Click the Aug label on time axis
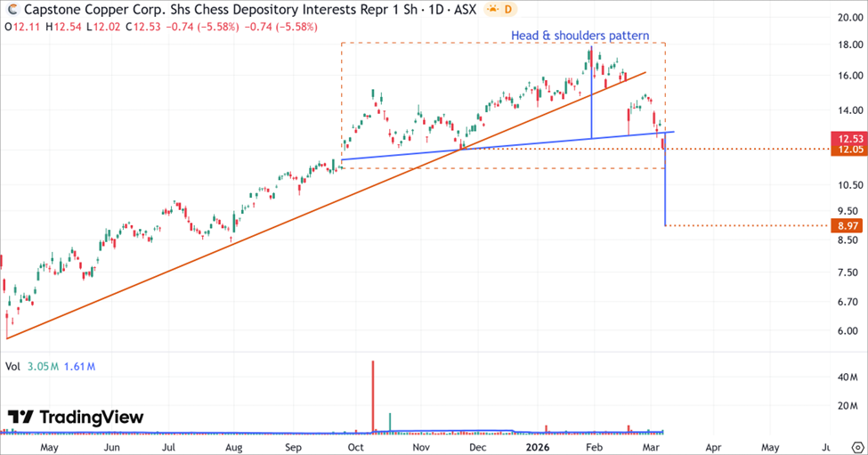868x455 pixels. pos(233,447)
